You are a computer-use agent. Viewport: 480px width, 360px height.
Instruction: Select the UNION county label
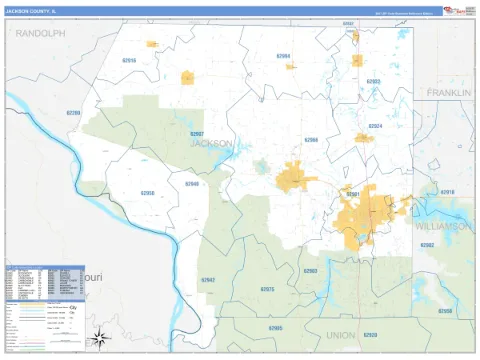(x=341, y=335)
